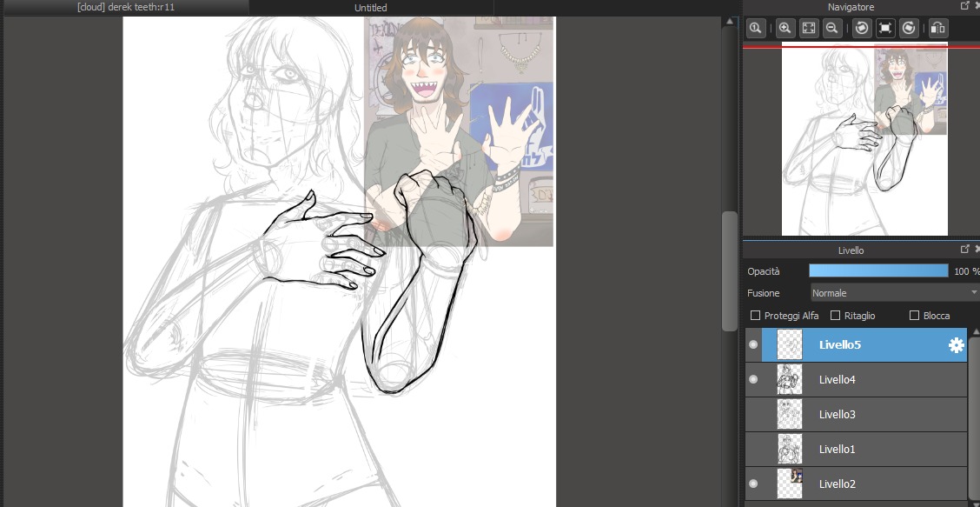Enable the Ritaglio checkbox

(835, 316)
